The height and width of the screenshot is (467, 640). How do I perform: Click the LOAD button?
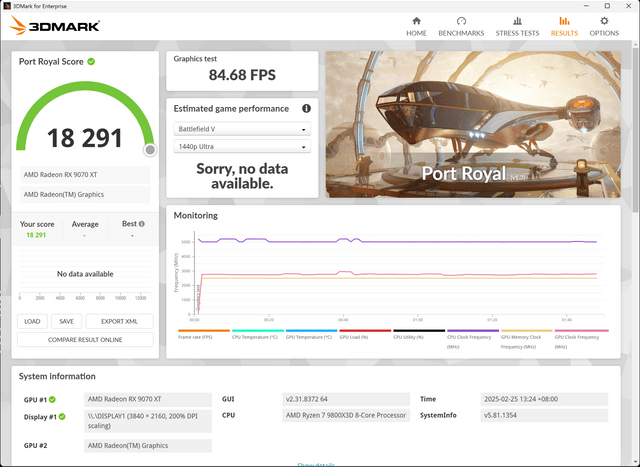pos(32,321)
